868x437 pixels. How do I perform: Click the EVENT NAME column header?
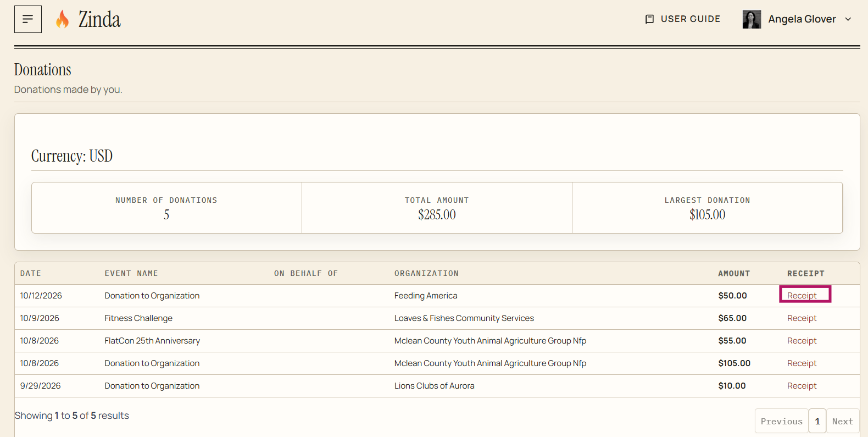(131, 273)
